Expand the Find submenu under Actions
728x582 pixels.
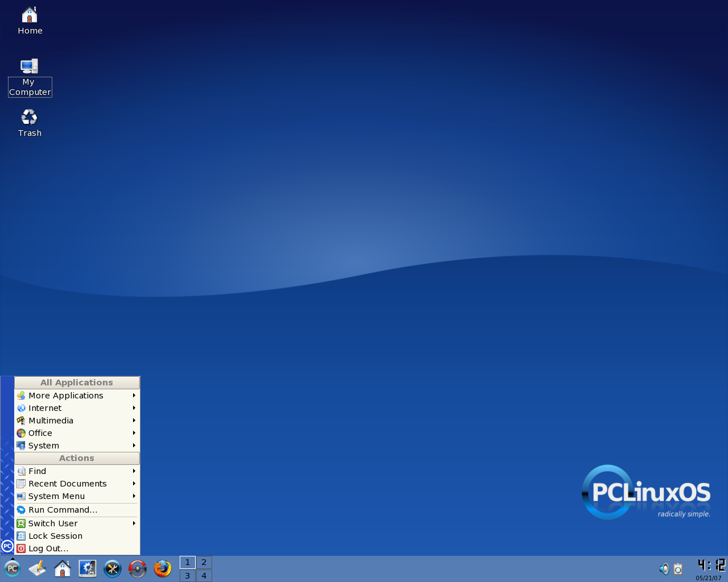[77, 471]
